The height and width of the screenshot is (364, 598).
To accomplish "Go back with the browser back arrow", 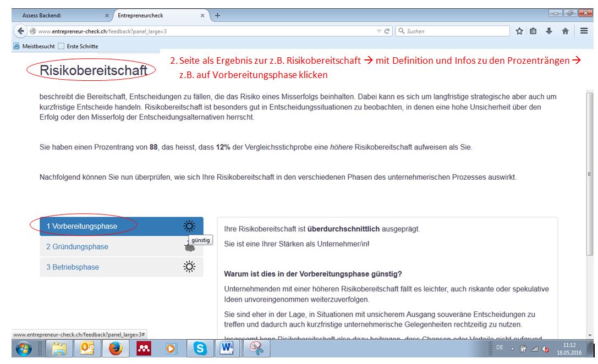I will click(20, 31).
